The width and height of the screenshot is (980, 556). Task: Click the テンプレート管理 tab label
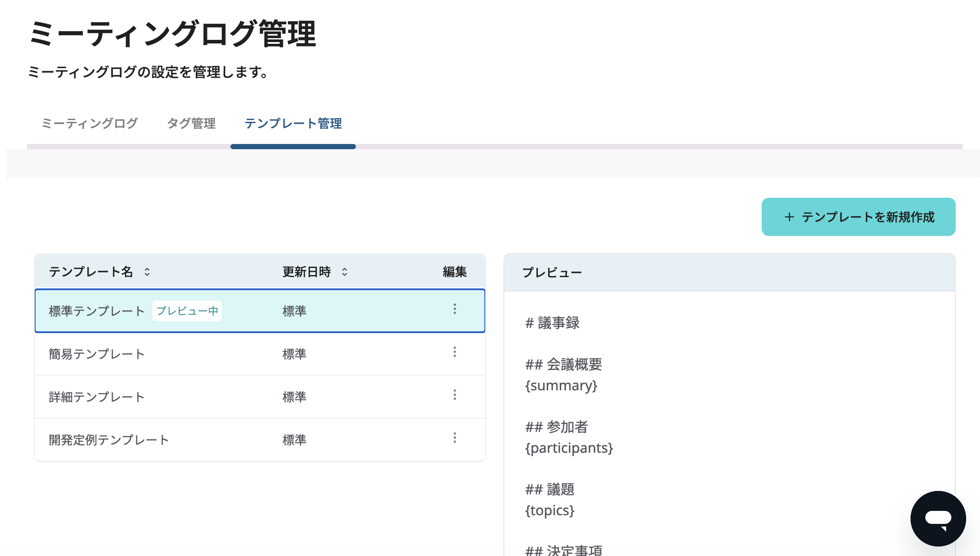(293, 124)
